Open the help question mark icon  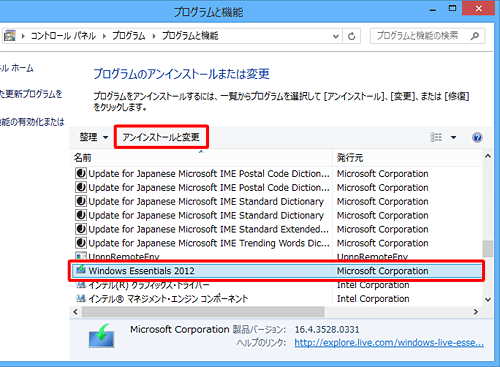point(477,137)
